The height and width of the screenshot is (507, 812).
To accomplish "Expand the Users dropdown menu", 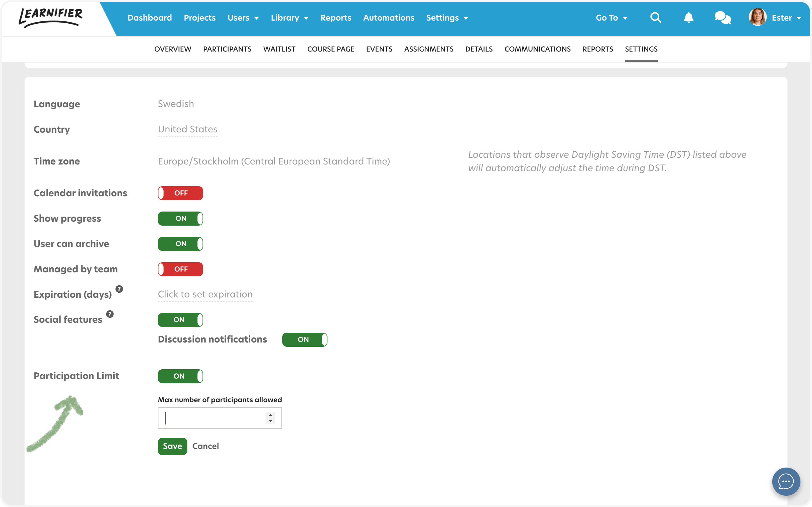I will [x=243, y=18].
